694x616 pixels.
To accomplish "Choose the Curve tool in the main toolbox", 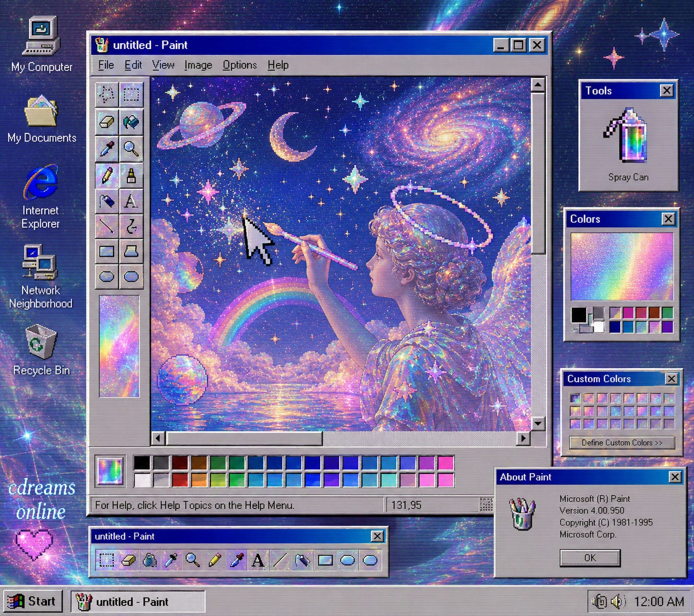I will click(131, 226).
